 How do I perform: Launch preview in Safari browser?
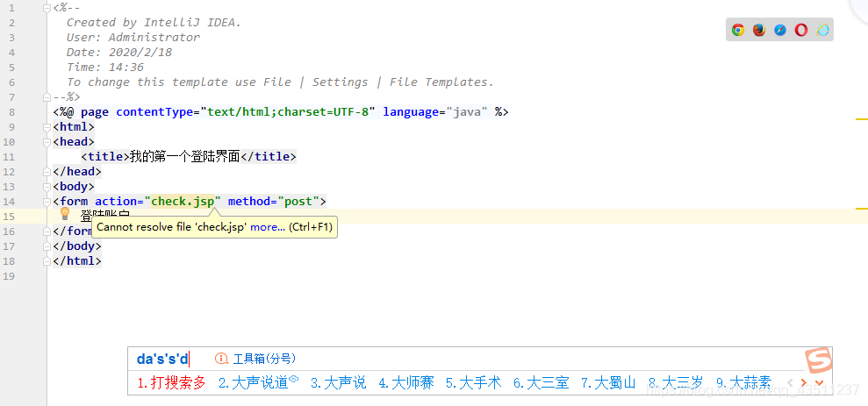pyautogui.click(x=780, y=30)
